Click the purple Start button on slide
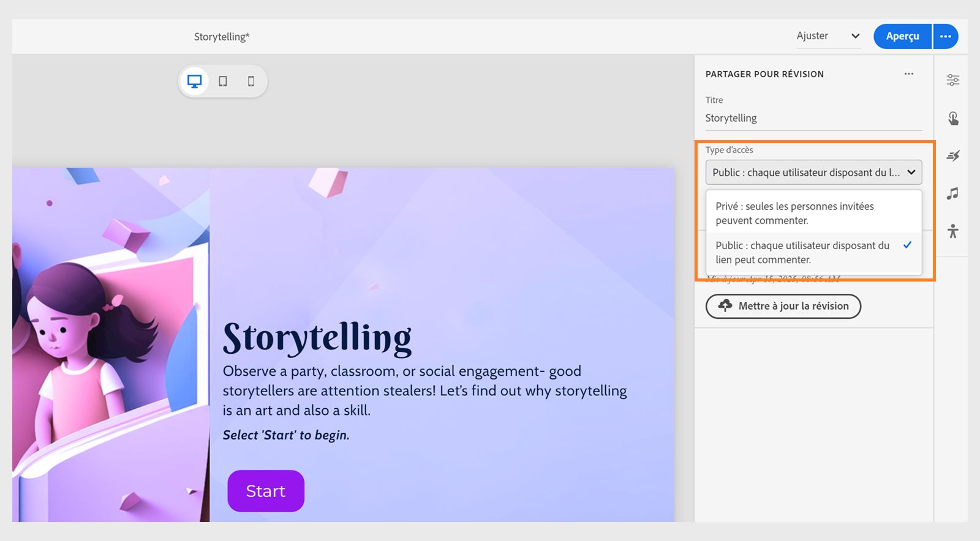980x541 pixels. pyautogui.click(x=266, y=491)
